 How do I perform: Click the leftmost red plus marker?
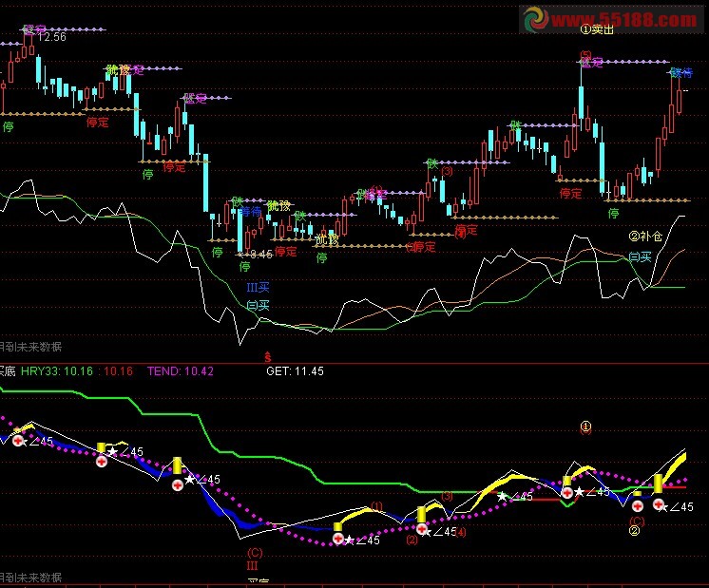point(18,441)
